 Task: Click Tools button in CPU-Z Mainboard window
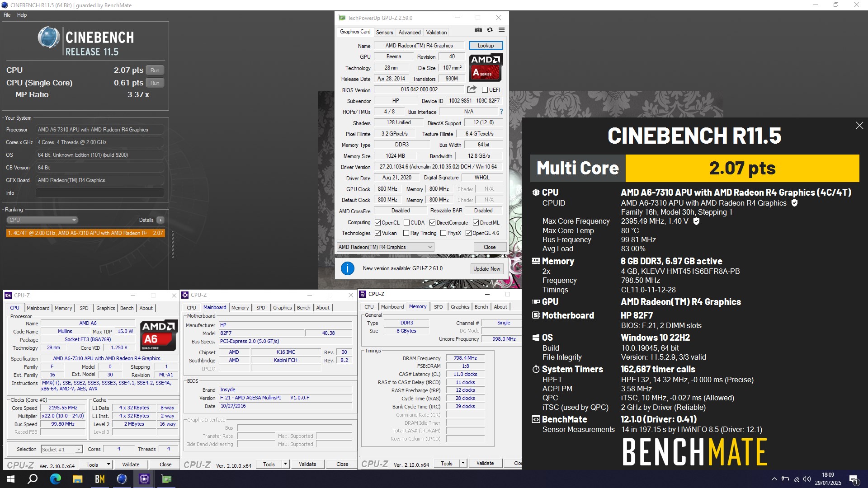point(269,464)
